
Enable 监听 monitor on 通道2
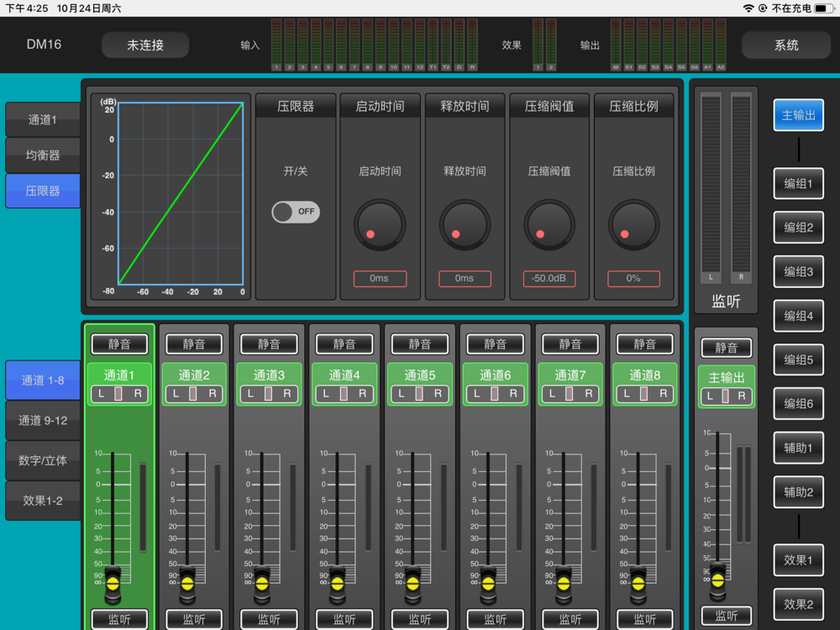click(x=194, y=619)
